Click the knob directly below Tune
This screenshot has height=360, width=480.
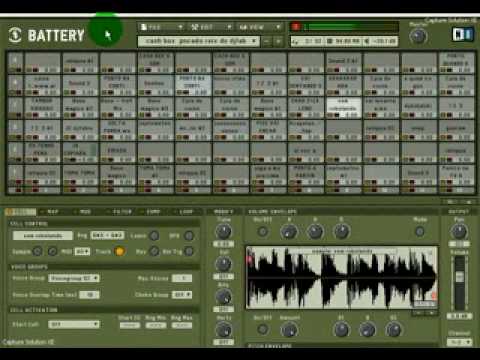pos(224,264)
